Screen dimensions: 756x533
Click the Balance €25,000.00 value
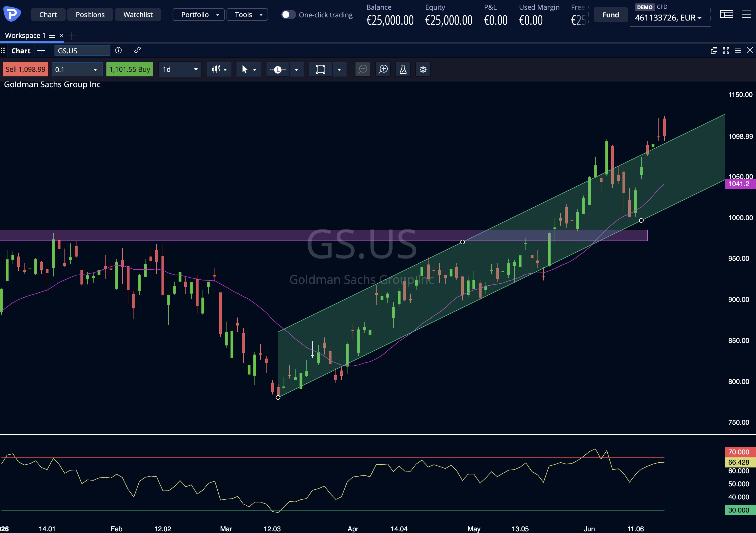390,21
